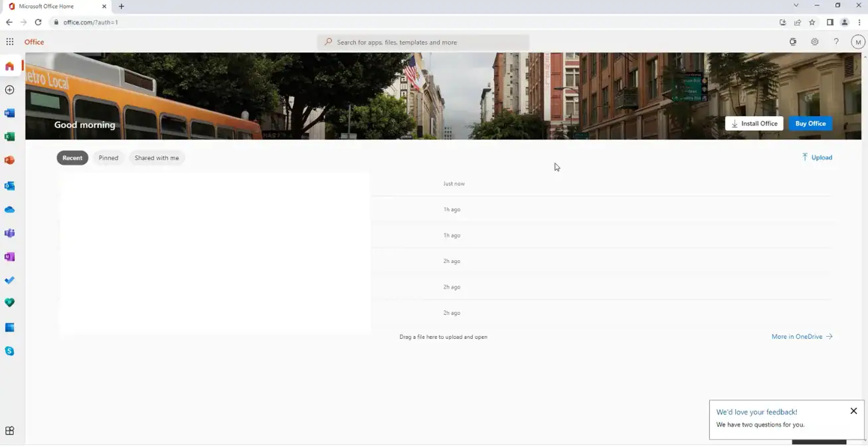The width and height of the screenshot is (868, 447).
Task: Open the account manager avatar 'M'
Action: pyautogui.click(x=857, y=42)
